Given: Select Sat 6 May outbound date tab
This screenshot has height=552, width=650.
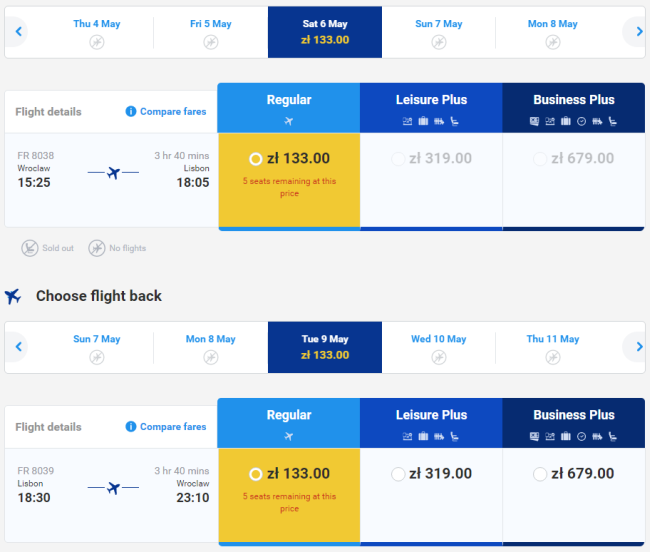Looking at the screenshot, I should (x=325, y=32).
